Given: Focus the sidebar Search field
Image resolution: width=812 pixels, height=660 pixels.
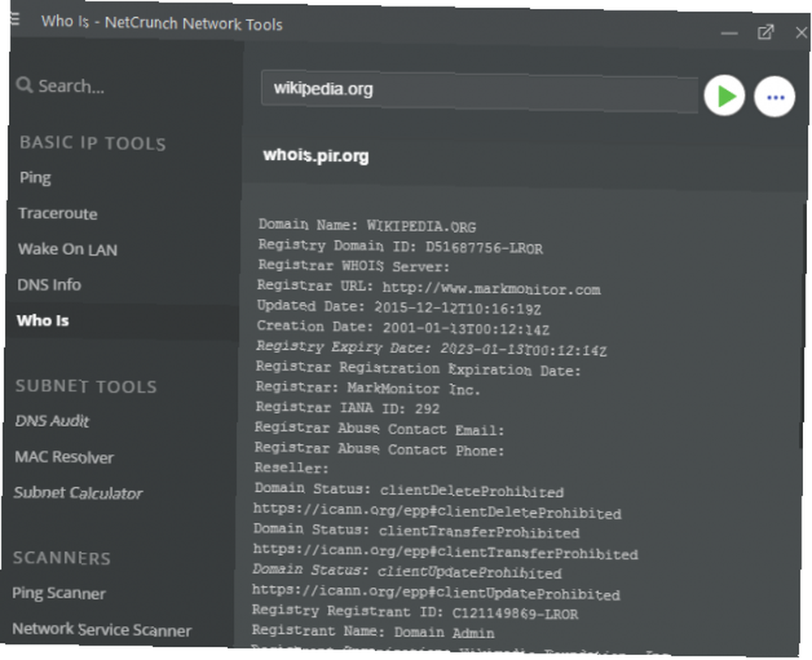Looking at the screenshot, I should [x=71, y=86].
